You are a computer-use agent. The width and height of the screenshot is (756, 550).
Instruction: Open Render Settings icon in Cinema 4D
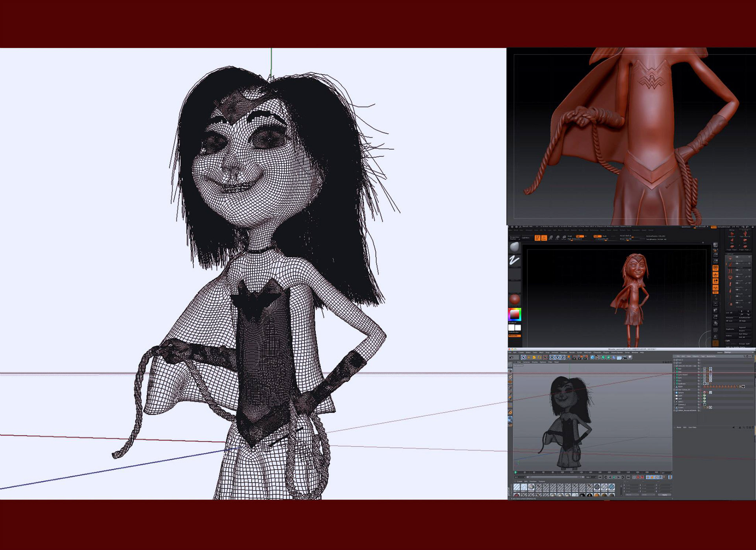click(586, 357)
